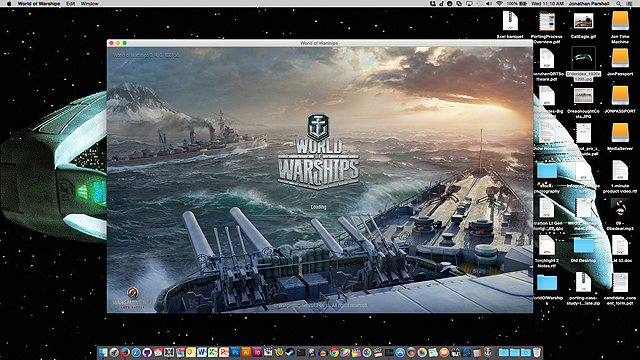Select the porting-case-study zip file
The width and height of the screenshot is (640, 360).
583,282
